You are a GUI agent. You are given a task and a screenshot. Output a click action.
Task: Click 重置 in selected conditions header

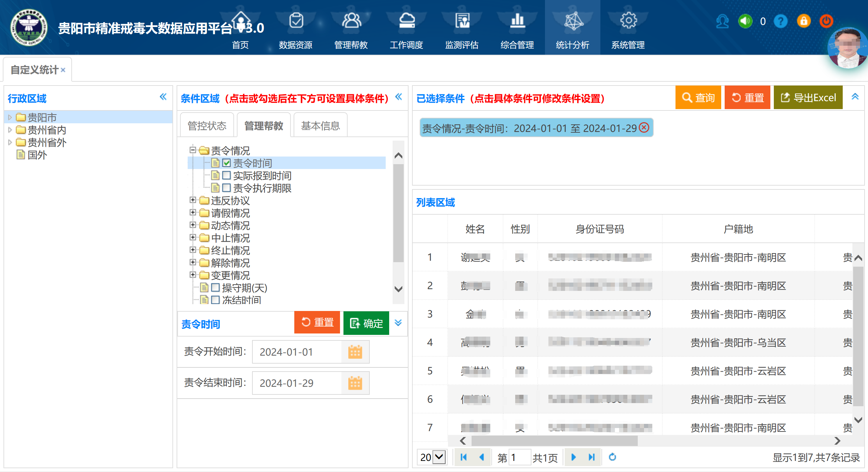pyautogui.click(x=747, y=98)
